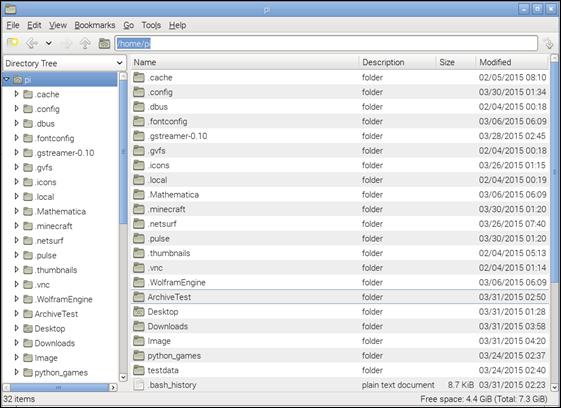The image size is (561, 408).
Task: Open the back history dropdown arrow
Action: pyautogui.click(x=49, y=43)
